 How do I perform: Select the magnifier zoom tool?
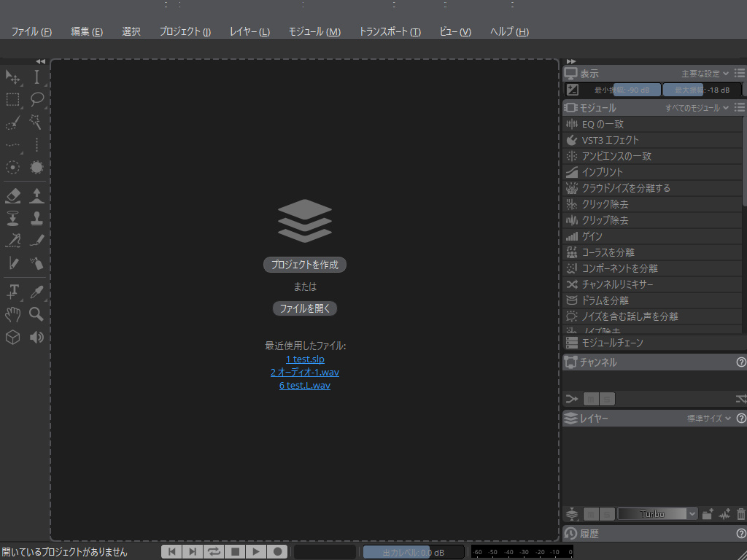36,314
